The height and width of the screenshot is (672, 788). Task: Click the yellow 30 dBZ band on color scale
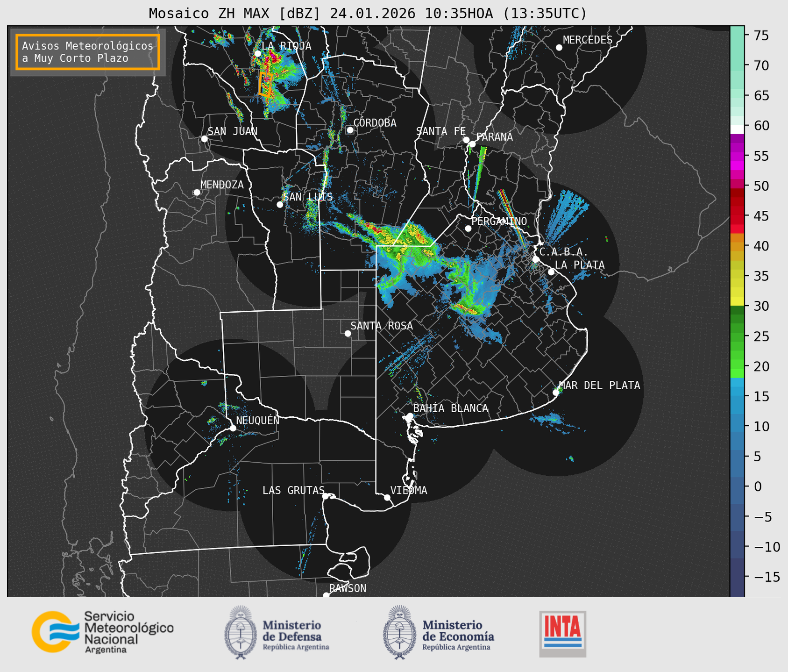coord(737,301)
